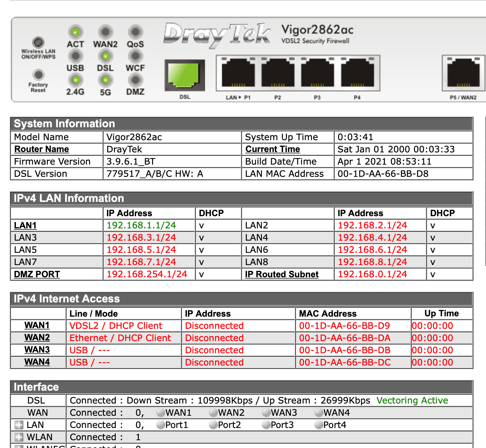Click the QoS LED indicator

tap(135, 32)
